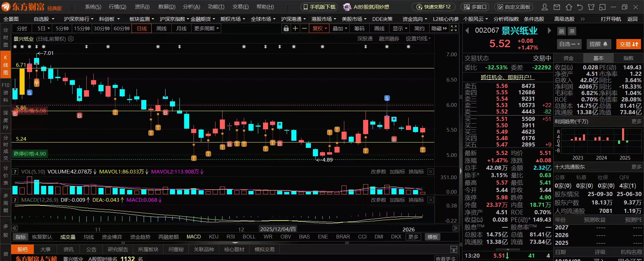
Task: Open the mail envelope icon
Action: (x=557, y=7)
